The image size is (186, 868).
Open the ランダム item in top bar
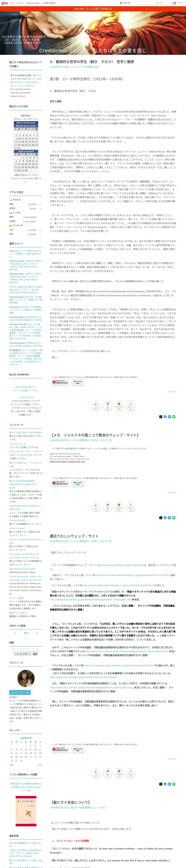click(x=20, y=3)
